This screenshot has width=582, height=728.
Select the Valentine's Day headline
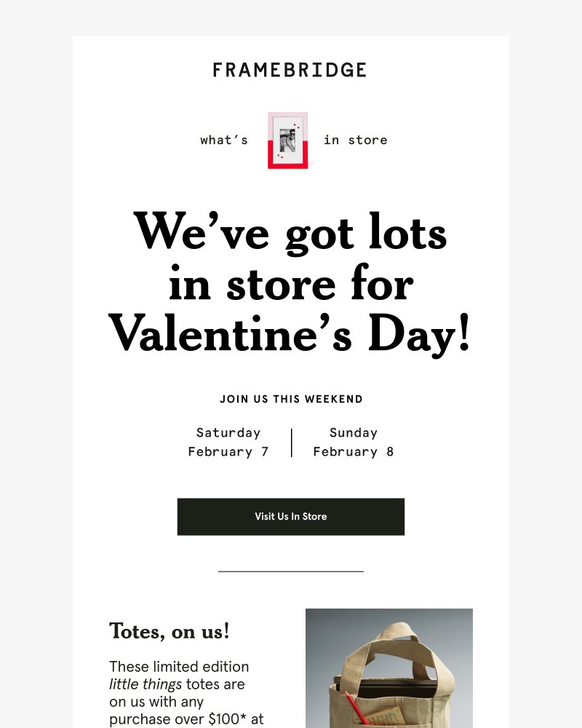click(290, 284)
